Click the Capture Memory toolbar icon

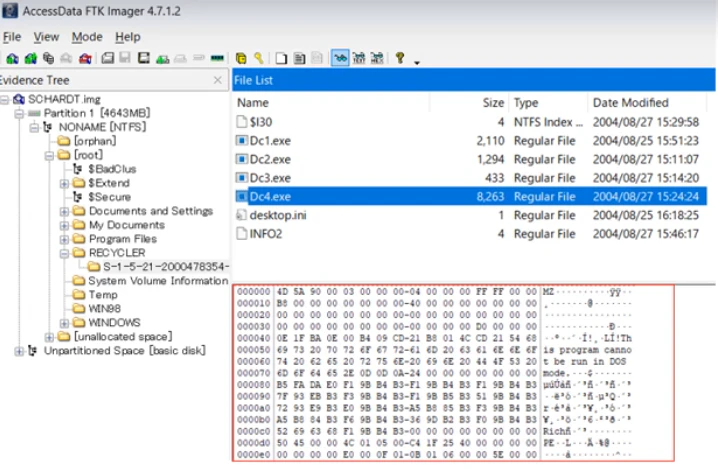(x=217, y=58)
